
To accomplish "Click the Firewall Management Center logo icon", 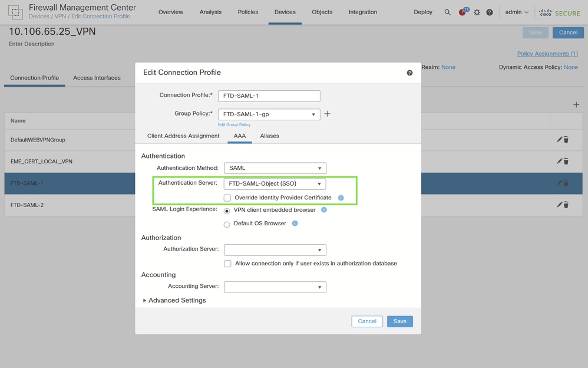I will [x=15, y=12].
